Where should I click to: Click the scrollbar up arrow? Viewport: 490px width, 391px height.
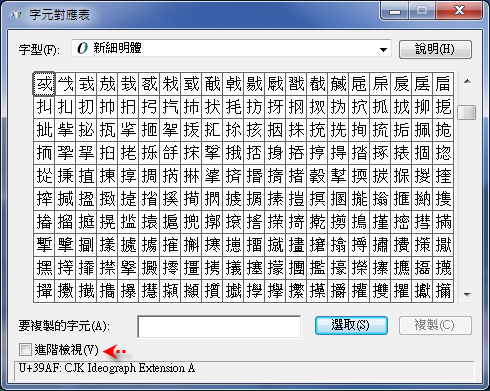(x=467, y=81)
